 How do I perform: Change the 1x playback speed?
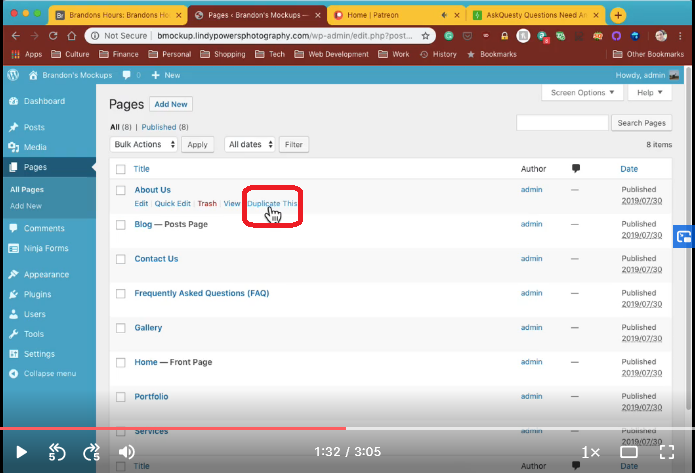click(x=590, y=453)
